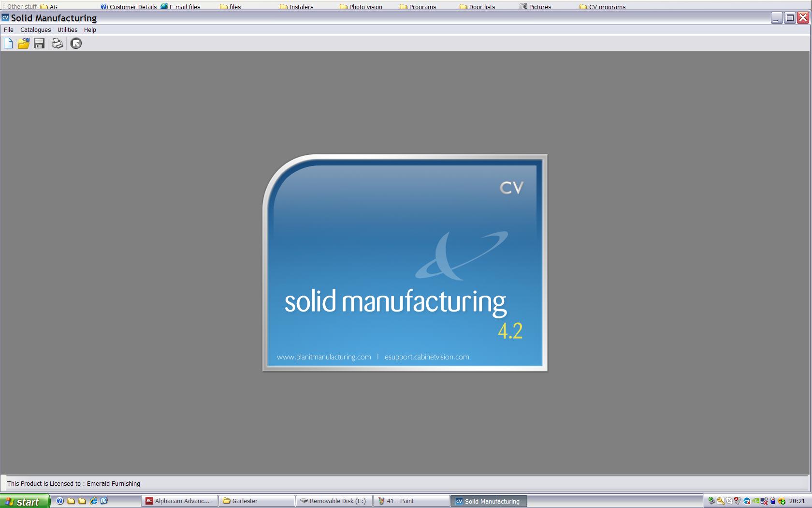Open the Utilities menu
The image size is (812, 508).
tap(67, 30)
